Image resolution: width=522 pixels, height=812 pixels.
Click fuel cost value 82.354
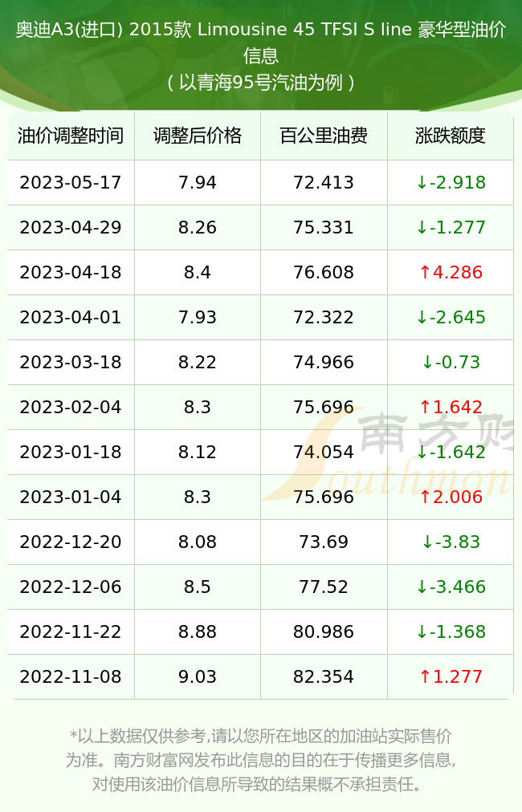[x=324, y=677]
